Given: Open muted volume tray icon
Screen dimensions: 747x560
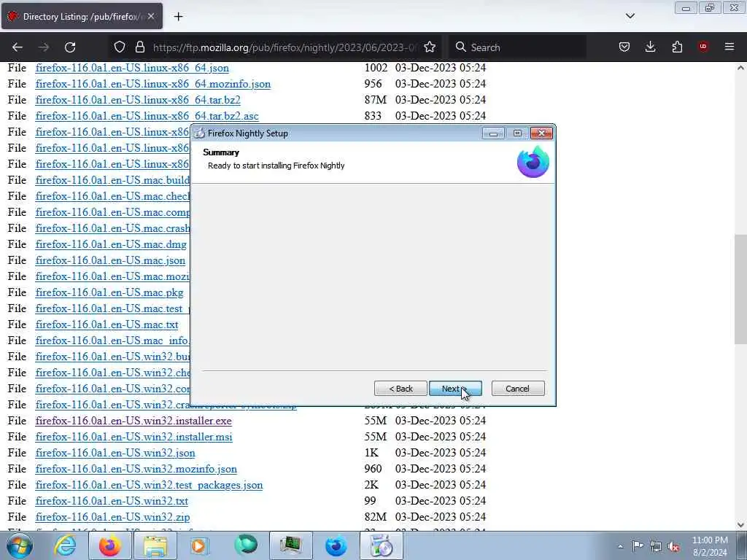Looking at the screenshot, I should (673, 546).
